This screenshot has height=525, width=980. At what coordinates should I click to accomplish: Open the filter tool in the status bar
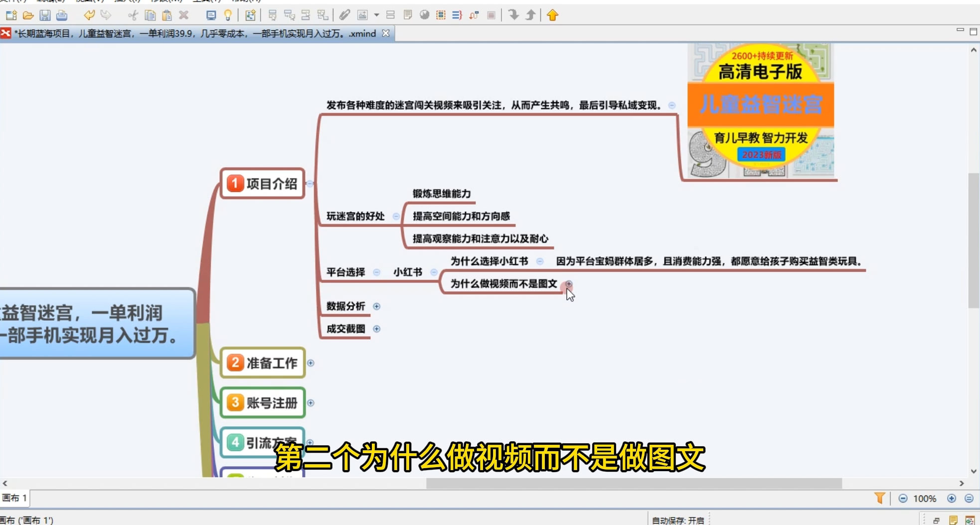click(878, 498)
